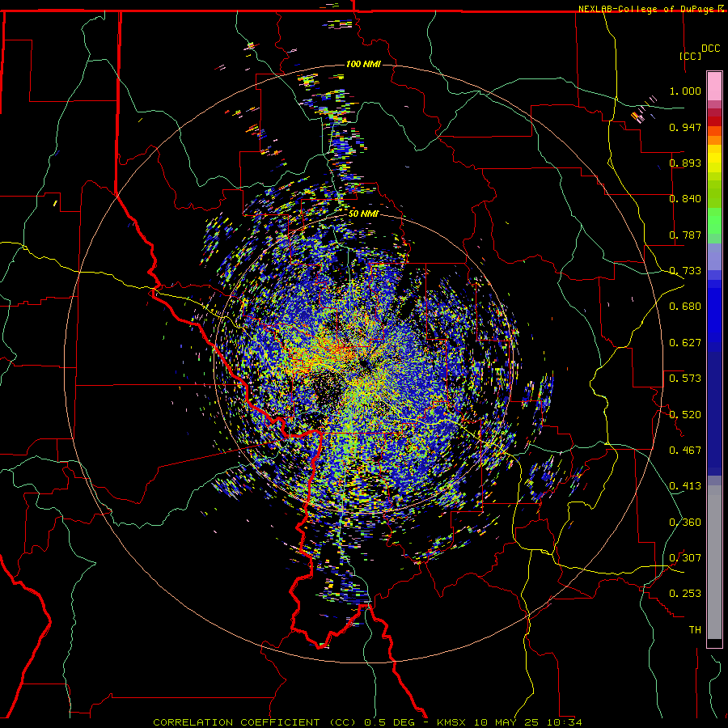Viewport: 728px width, 728px height.
Task: Select the 0.893 legend value
Action: (x=685, y=163)
